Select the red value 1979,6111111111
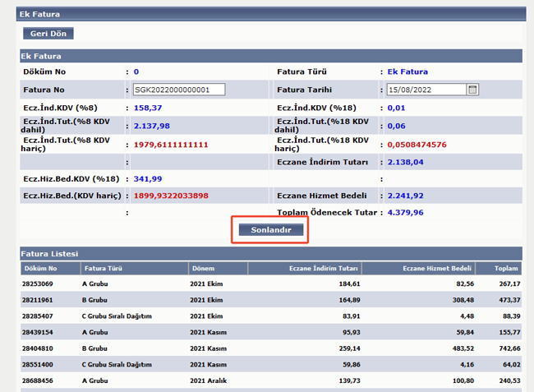 click(171, 145)
